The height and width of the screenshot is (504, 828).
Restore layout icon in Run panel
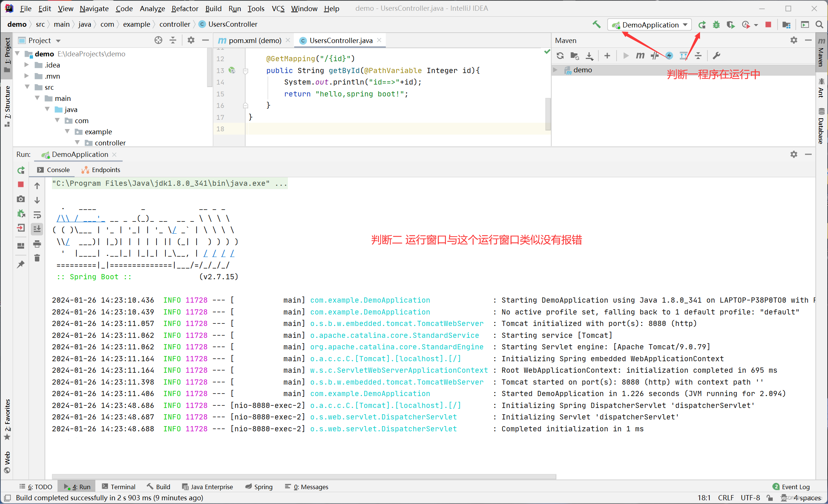point(21,246)
